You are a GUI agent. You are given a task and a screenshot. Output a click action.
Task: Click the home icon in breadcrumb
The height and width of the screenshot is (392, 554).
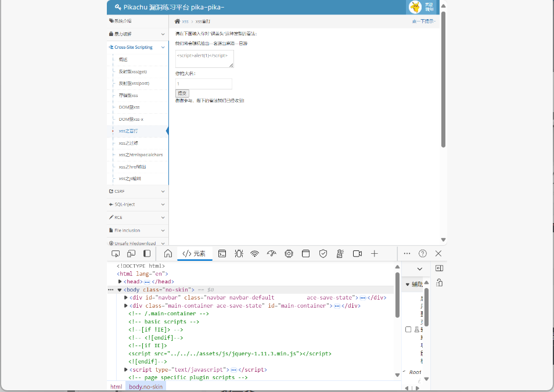tap(177, 21)
